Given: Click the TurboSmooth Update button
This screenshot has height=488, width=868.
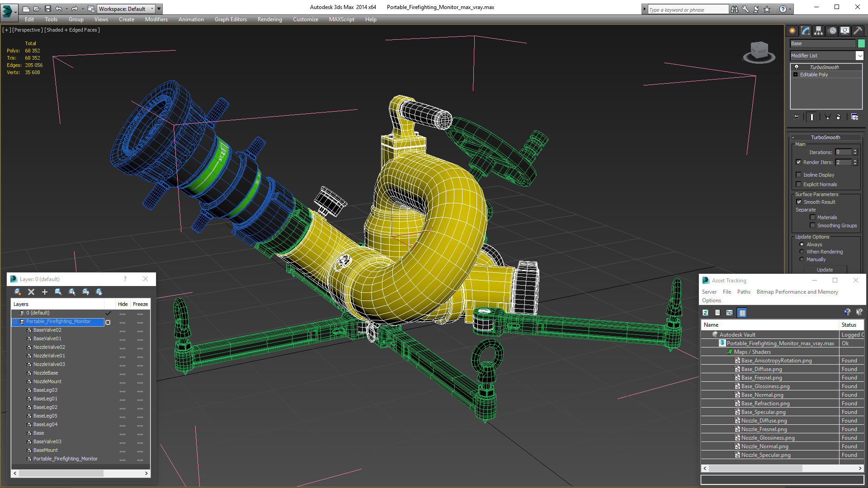Looking at the screenshot, I should tap(825, 270).
